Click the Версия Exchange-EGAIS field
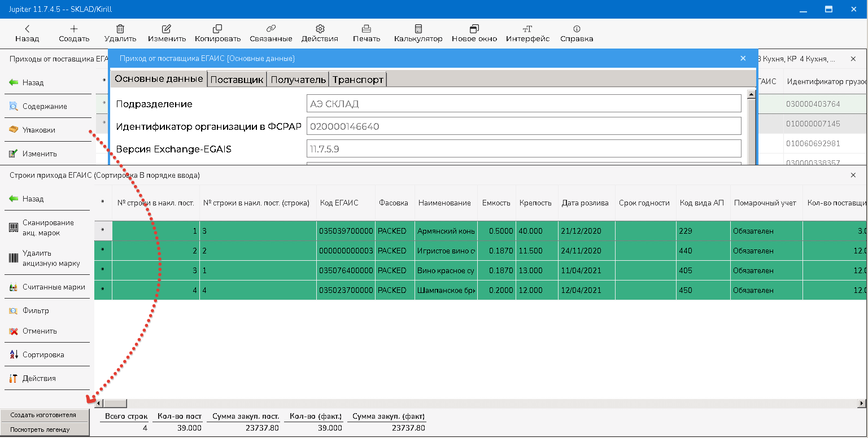The image size is (868, 438). [x=524, y=149]
